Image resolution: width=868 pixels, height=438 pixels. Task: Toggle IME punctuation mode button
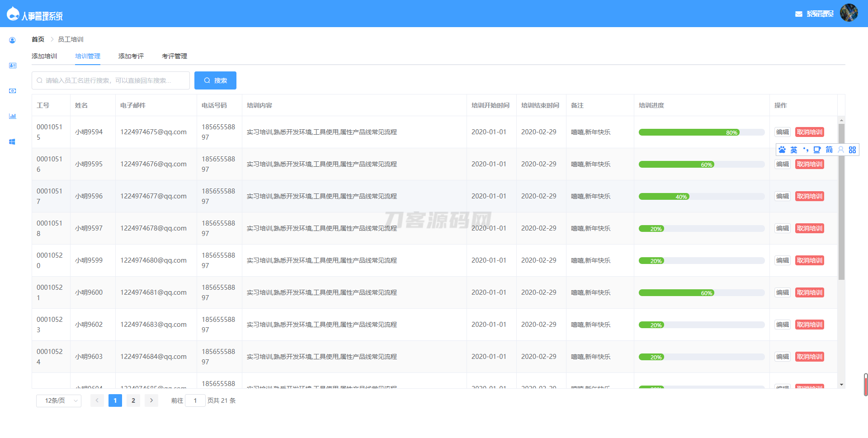coord(806,150)
